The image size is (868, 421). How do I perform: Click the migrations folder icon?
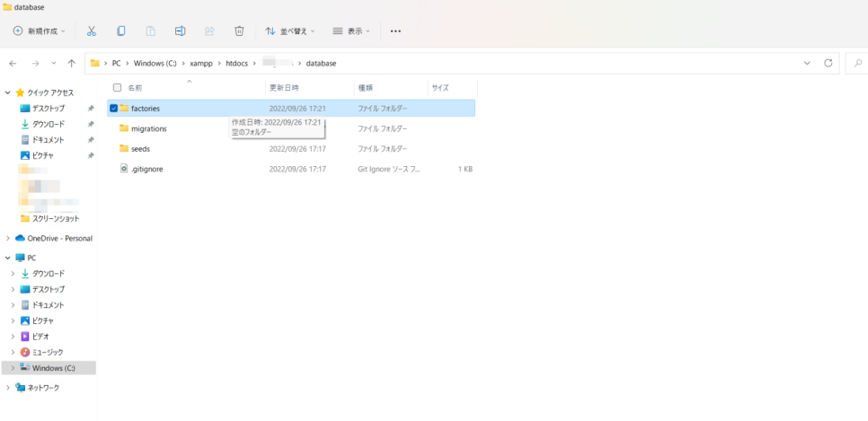(124, 128)
